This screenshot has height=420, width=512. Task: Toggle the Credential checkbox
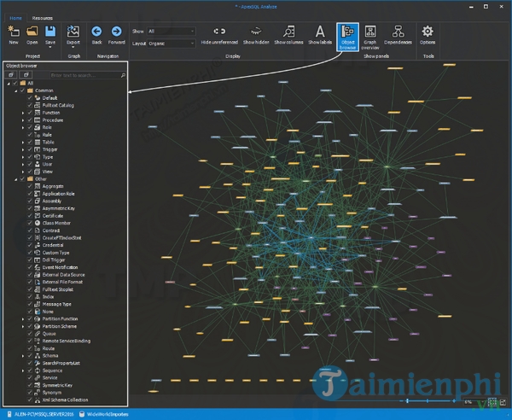[x=30, y=245]
